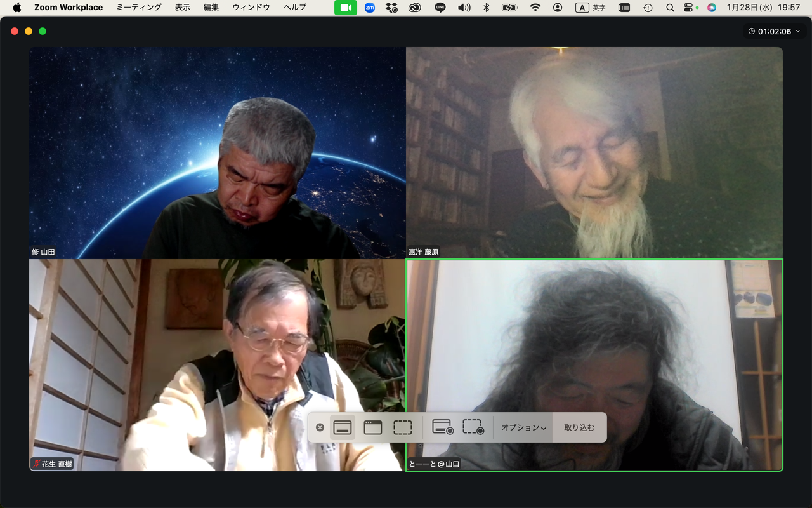The height and width of the screenshot is (508, 812).
Task: Open the Apple menu
Action: [x=17, y=8]
